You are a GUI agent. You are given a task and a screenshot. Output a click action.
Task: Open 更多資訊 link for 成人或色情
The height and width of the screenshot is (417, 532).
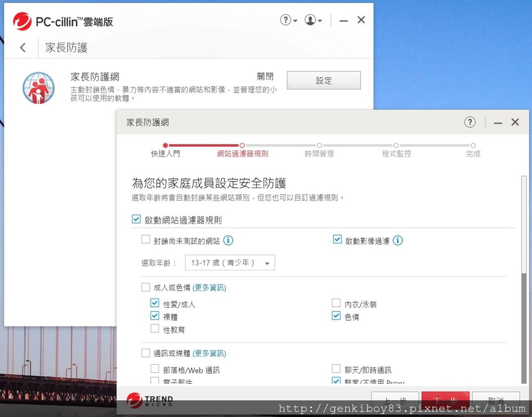[x=209, y=288]
